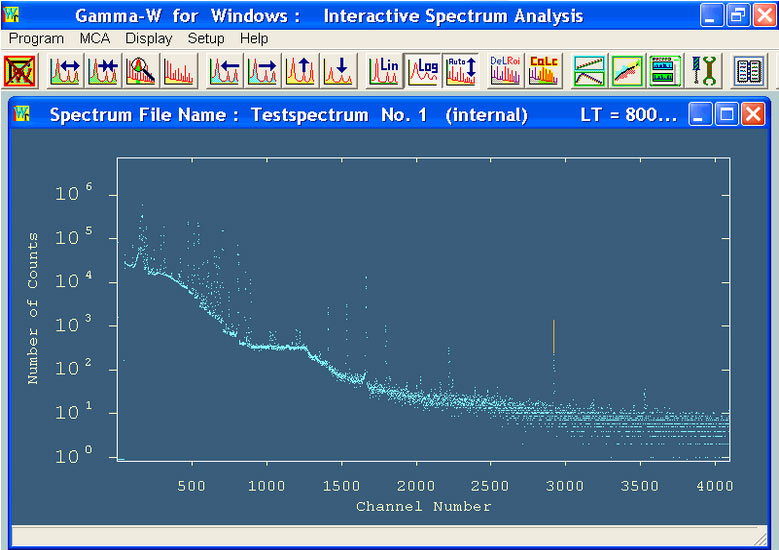779x550 pixels.
Task: Open the Program menu
Action: [36, 38]
